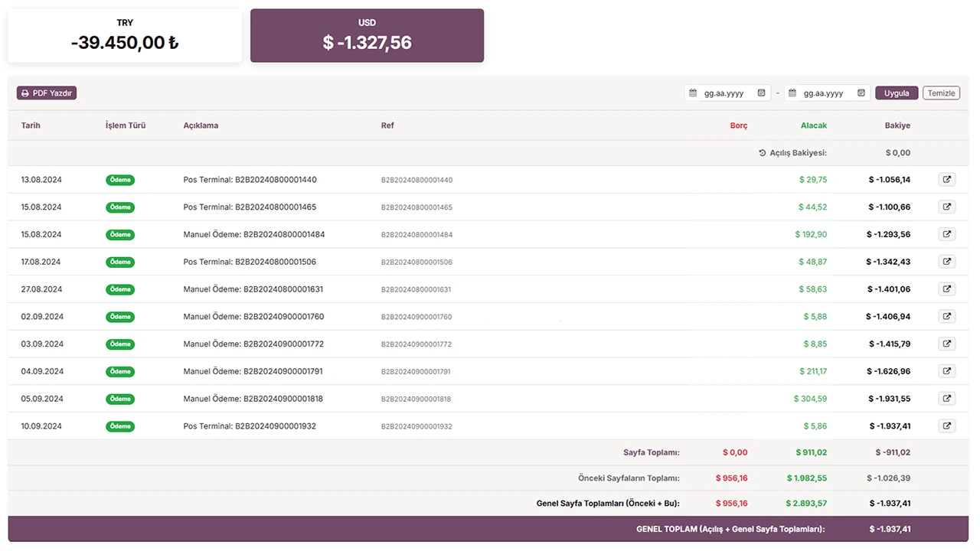Open the calendar picker of the end date field
Image resolution: width=980 pixels, height=551 pixels.
pyautogui.click(x=861, y=93)
